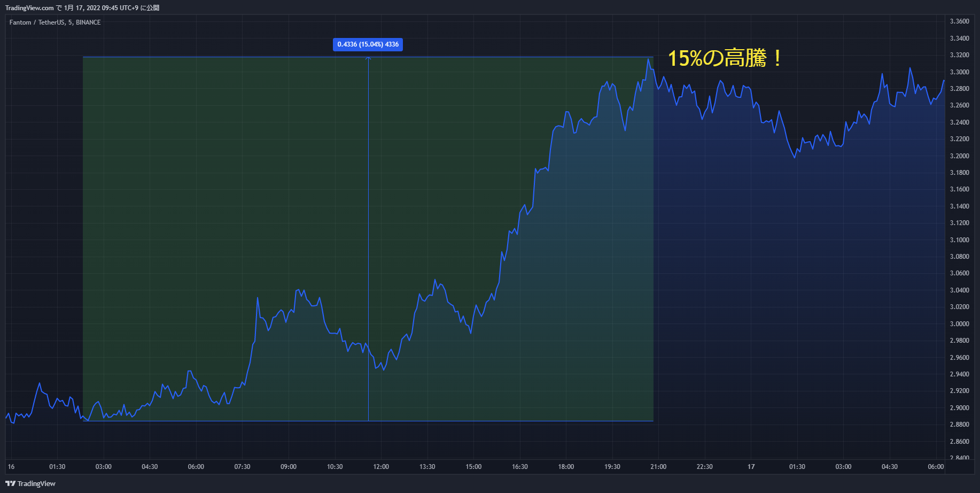Click the 3.3200 price axis label

[x=959, y=55]
